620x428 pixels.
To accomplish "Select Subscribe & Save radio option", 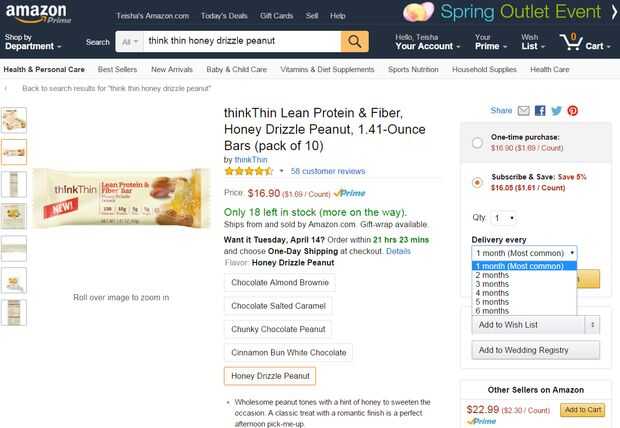I will 477,182.
